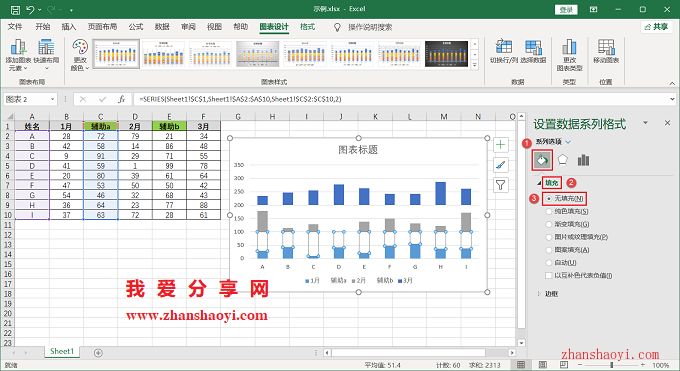Select the No fill radio button
The image size is (680, 371).
click(549, 199)
